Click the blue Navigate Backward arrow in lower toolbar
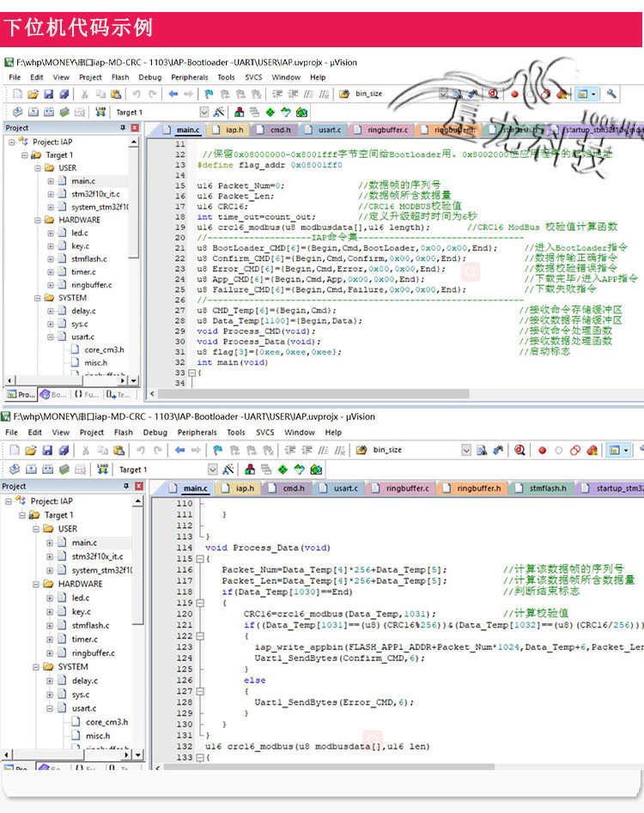 click(x=179, y=450)
